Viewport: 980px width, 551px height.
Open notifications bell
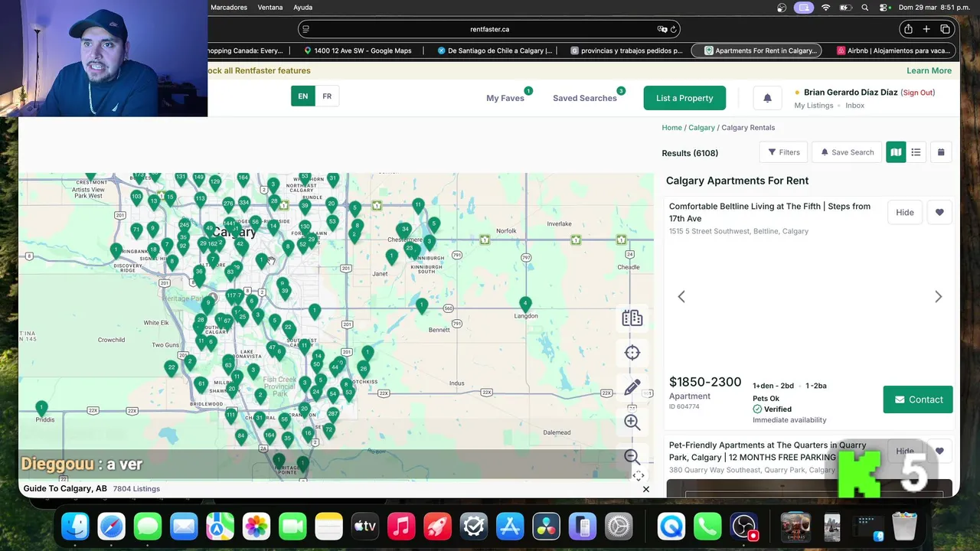coord(767,98)
